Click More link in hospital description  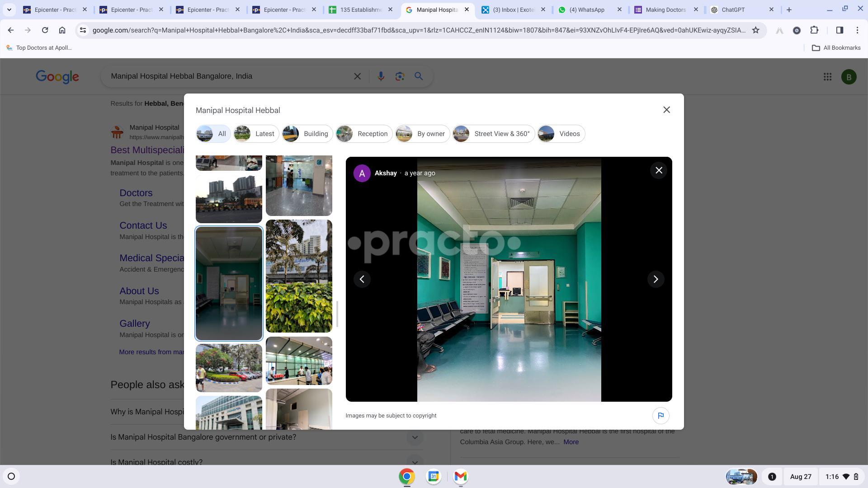(571, 442)
